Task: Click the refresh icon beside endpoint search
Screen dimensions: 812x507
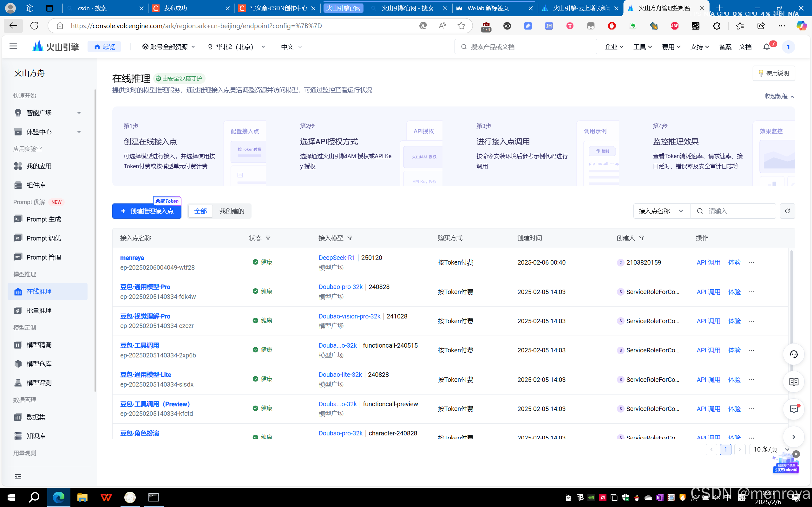Action: [787, 211]
